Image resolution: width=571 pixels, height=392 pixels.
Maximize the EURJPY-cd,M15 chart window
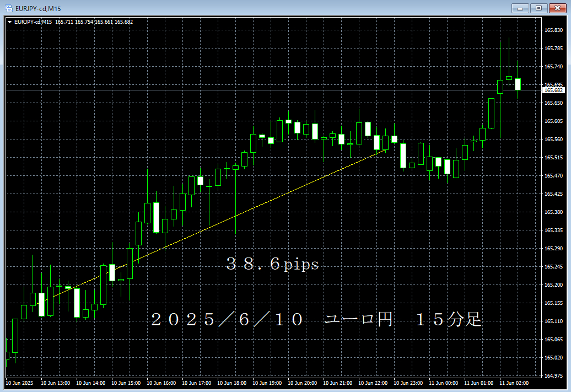point(538,8)
